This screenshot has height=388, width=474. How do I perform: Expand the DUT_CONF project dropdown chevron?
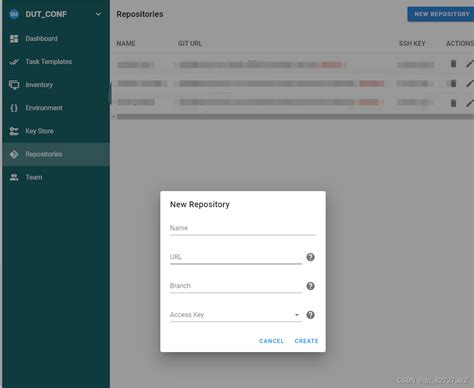tap(98, 14)
